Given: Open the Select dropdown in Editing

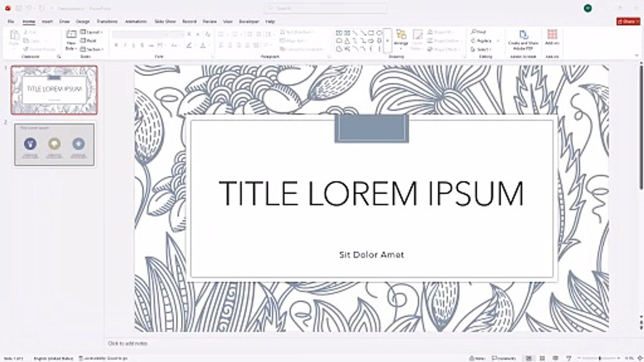Looking at the screenshot, I should 481,49.
